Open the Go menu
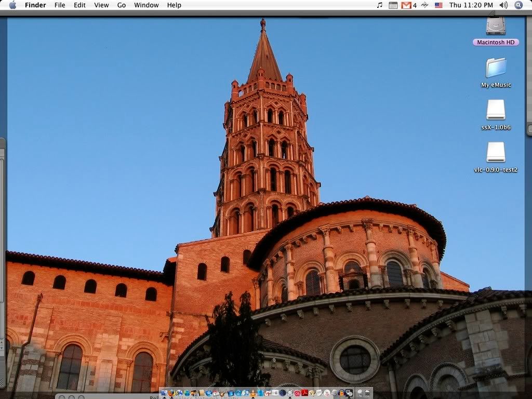This screenshot has width=532, height=399. [x=122, y=5]
